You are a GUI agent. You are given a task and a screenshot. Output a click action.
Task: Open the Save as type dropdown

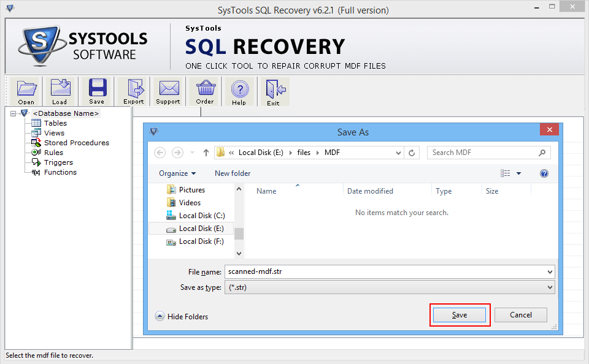[x=549, y=286]
